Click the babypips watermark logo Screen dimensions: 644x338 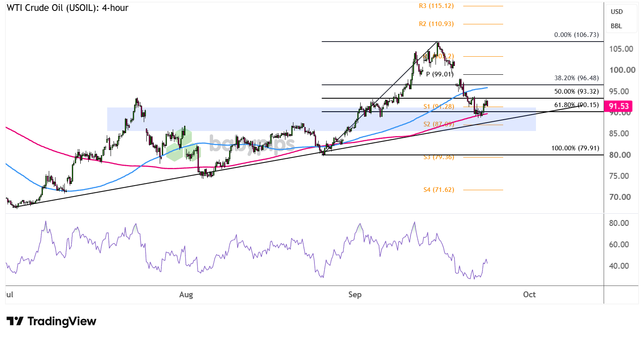click(x=231, y=144)
